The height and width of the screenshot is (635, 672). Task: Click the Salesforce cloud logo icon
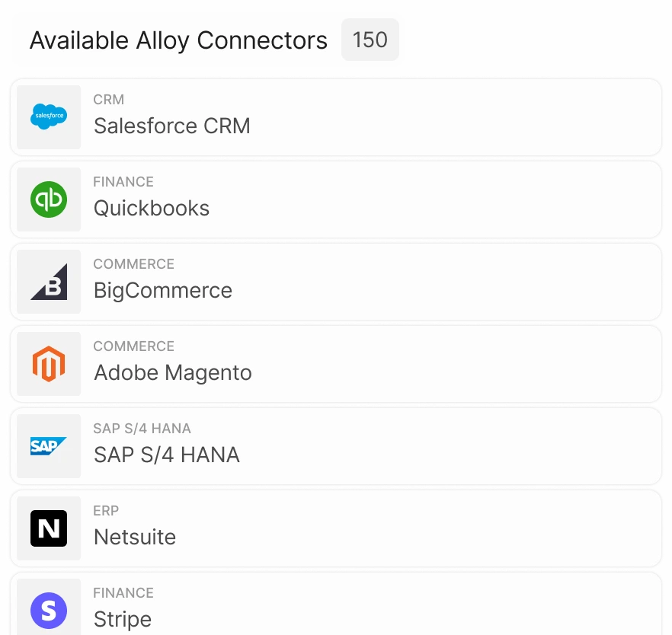tap(49, 116)
